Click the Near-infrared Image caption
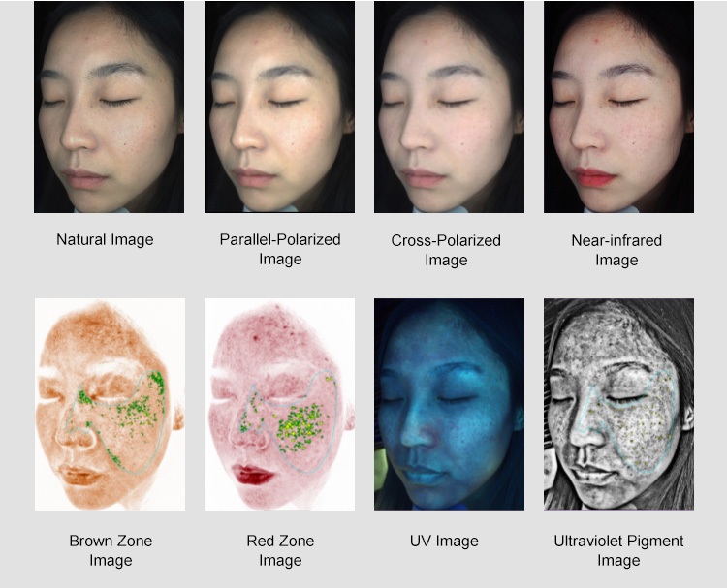 pos(616,250)
